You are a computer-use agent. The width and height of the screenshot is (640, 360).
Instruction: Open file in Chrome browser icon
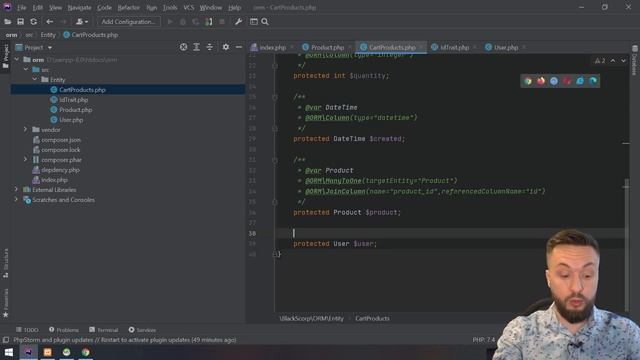coord(528,81)
